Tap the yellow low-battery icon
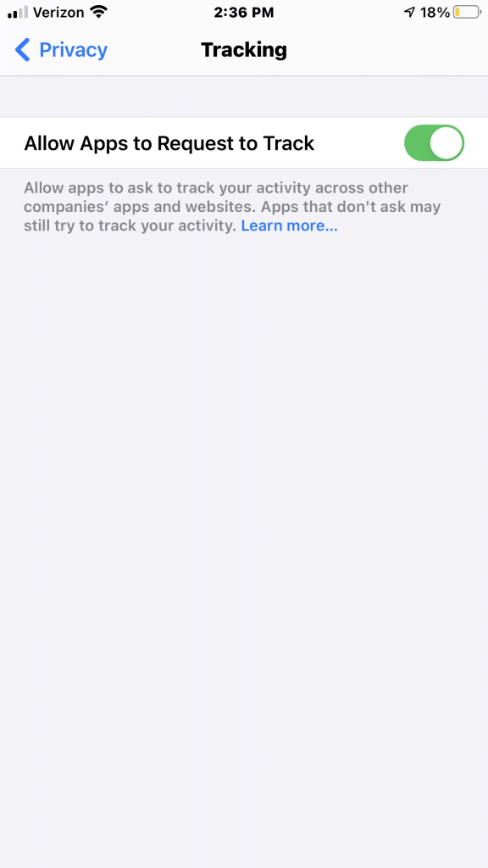The image size is (488, 868). [467, 12]
